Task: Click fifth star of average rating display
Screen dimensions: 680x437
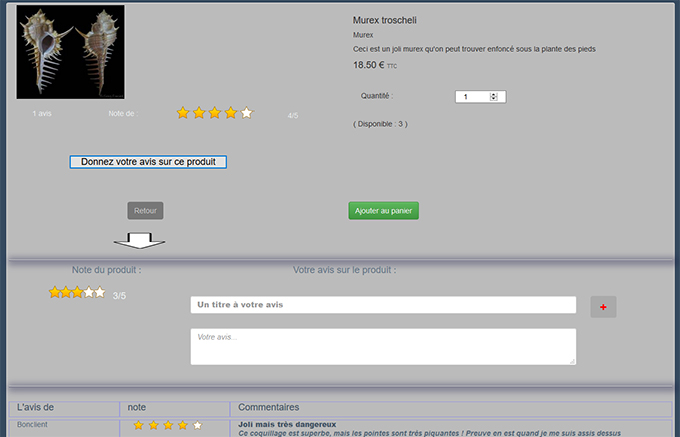Action: [x=246, y=113]
